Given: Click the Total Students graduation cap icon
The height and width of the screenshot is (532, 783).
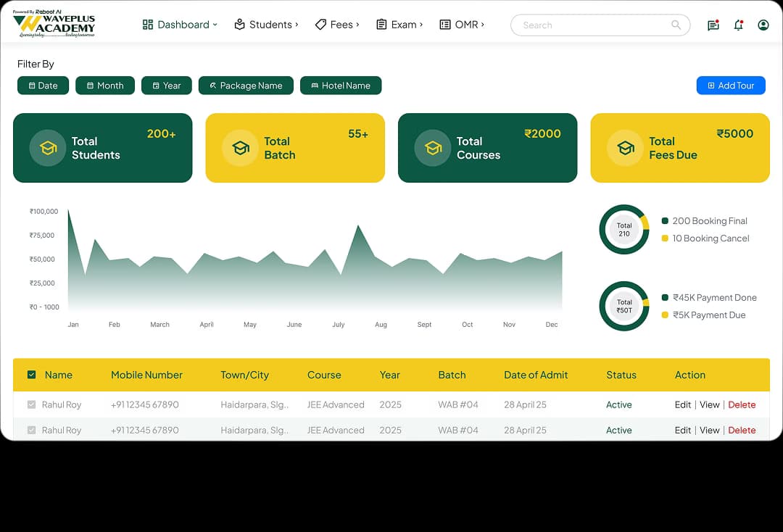Looking at the screenshot, I should (x=47, y=148).
